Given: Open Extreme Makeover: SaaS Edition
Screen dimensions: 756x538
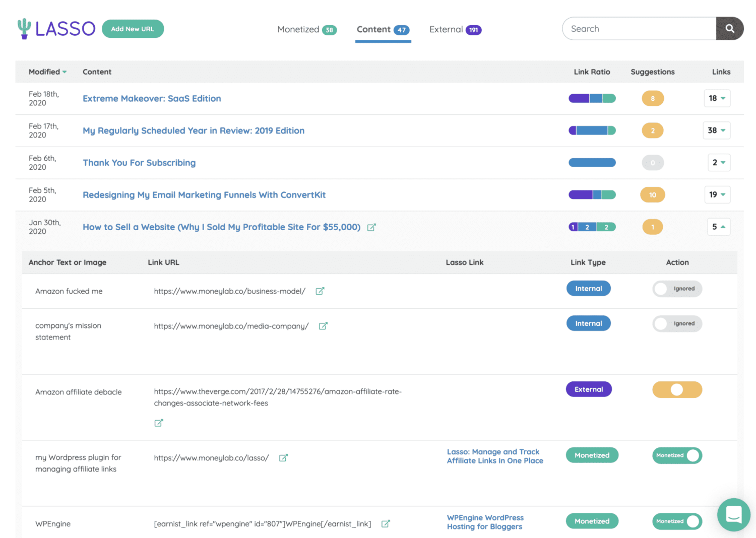Looking at the screenshot, I should click(152, 99).
